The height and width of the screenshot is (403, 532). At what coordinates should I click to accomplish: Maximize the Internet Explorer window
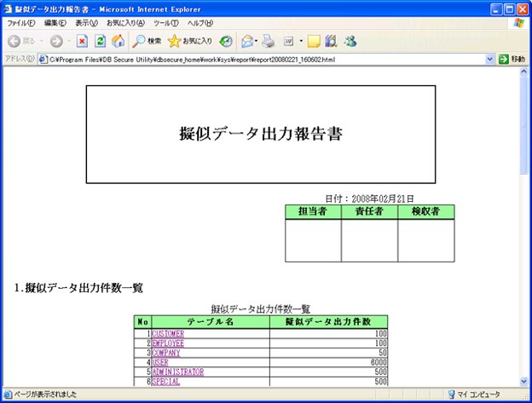(509, 9)
